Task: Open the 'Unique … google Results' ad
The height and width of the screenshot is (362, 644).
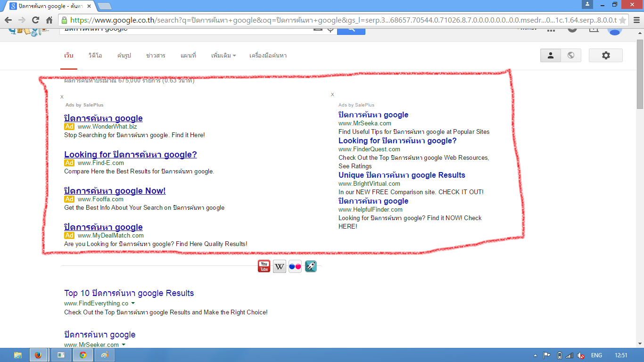Action: pos(402,175)
